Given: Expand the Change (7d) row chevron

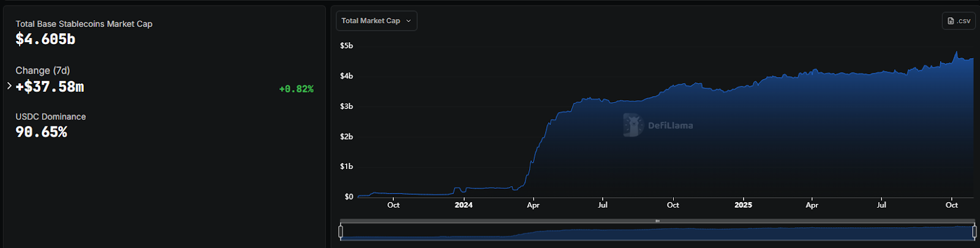Looking at the screenshot, I should (9, 86).
